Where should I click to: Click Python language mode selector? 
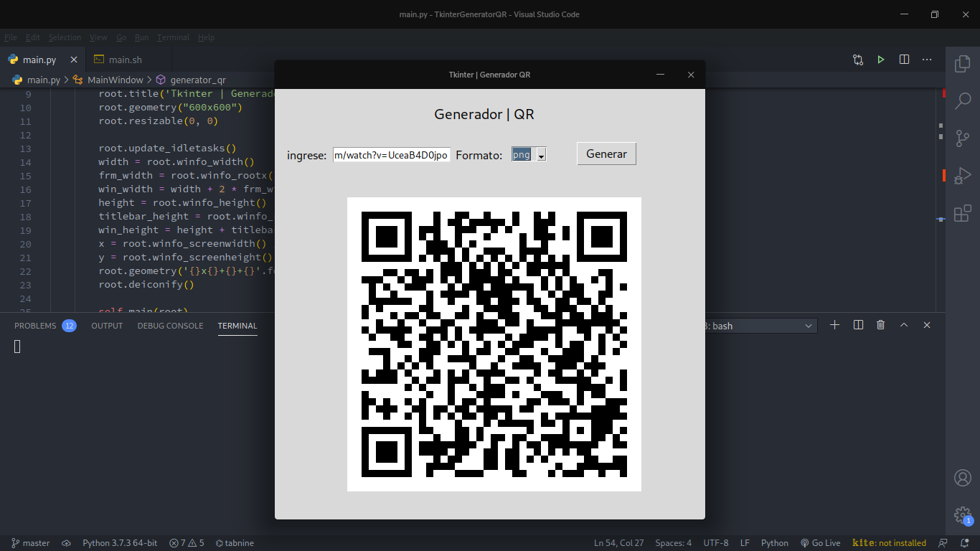pyautogui.click(x=775, y=543)
